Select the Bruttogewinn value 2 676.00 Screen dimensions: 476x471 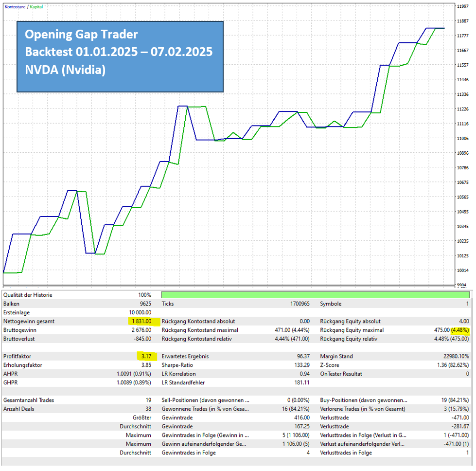click(x=141, y=330)
